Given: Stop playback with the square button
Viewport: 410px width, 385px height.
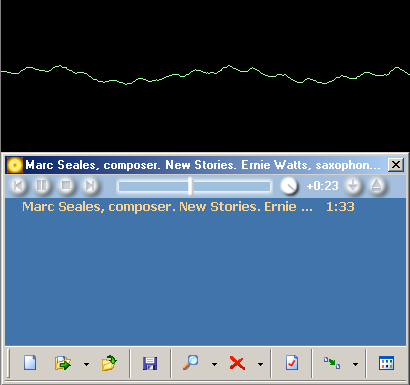Looking at the screenshot, I should pyautogui.click(x=66, y=186).
